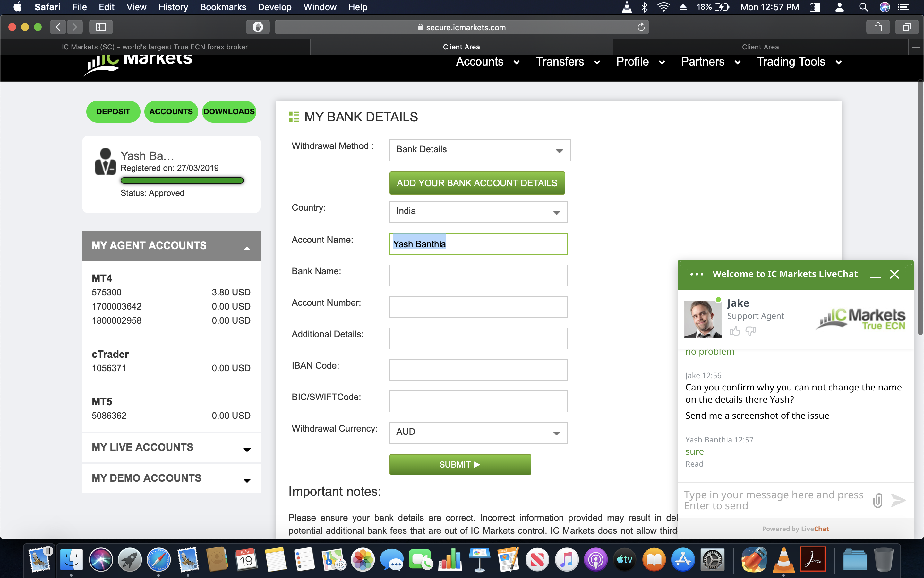The image size is (924, 578).
Task: Open the Partners navigation dropdown
Action: 711,62
